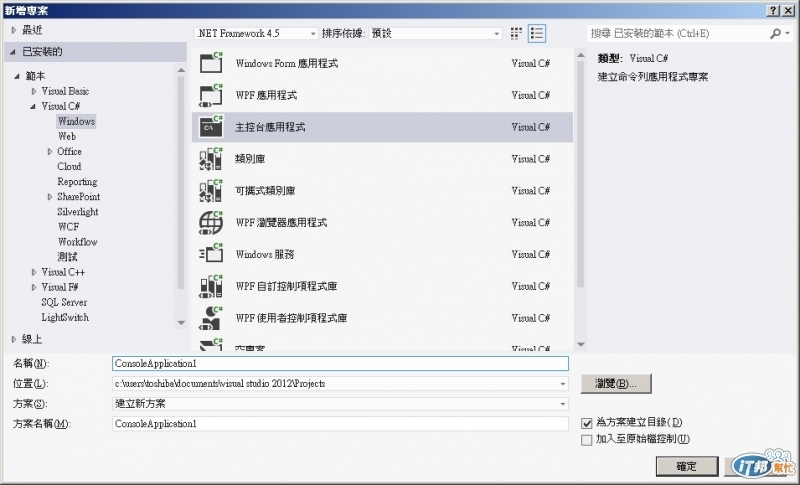Screen dimensions: 800x485
Task: Expand the Office node
Action: [x=49, y=151]
